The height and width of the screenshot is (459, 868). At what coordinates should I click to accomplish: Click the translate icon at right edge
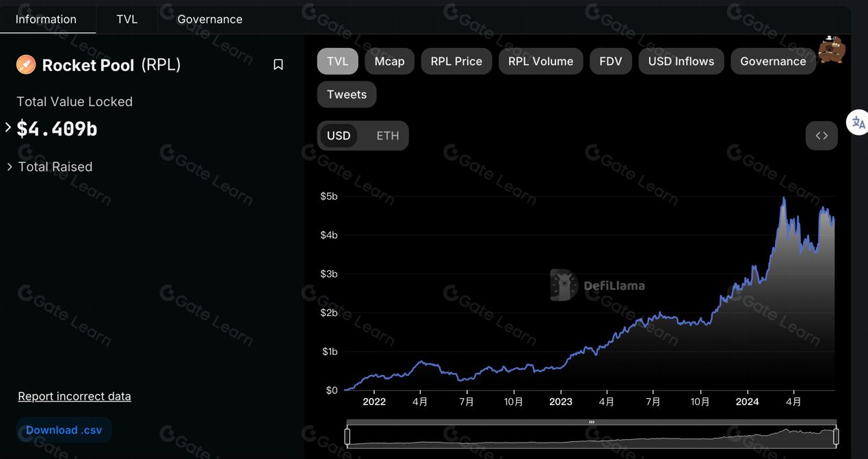coord(858,123)
